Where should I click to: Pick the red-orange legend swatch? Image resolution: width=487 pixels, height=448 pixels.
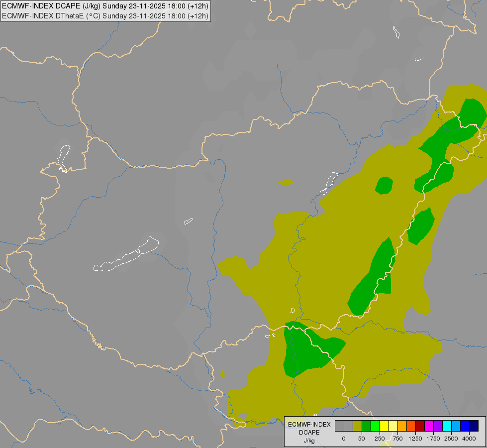(411, 426)
